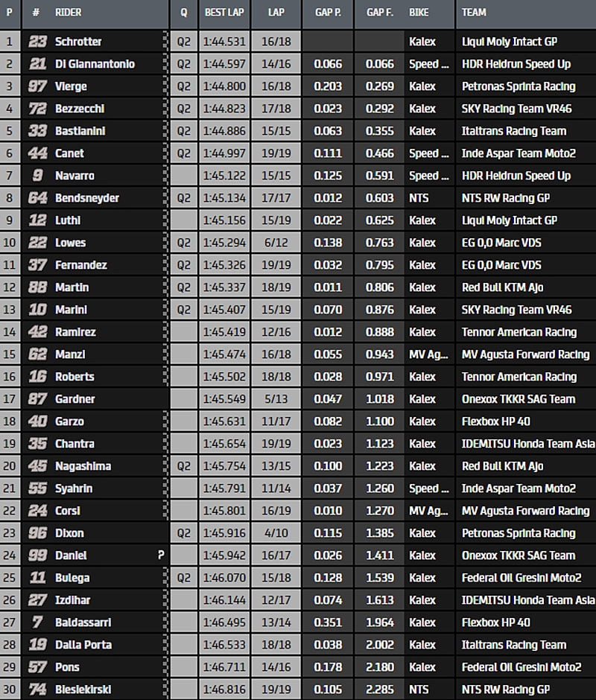Click the Q2 badge in Canet's row
Viewport: 596px width, 700px height.
coord(183,153)
